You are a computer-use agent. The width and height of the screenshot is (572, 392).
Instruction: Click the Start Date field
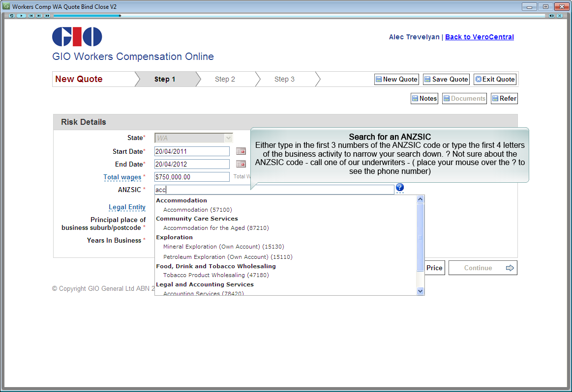pos(192,151)
